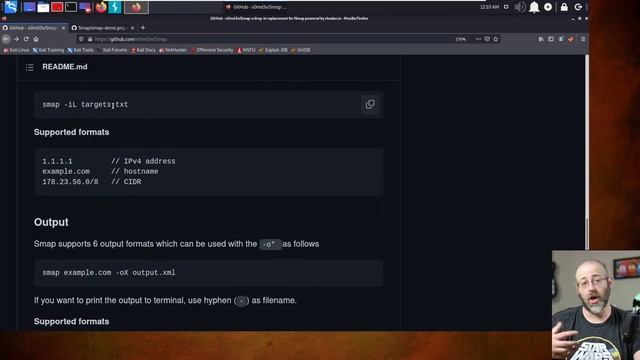640x360 pixels.
Task: Launch Firefox from the panel launcher
Action: pos(101,7)
